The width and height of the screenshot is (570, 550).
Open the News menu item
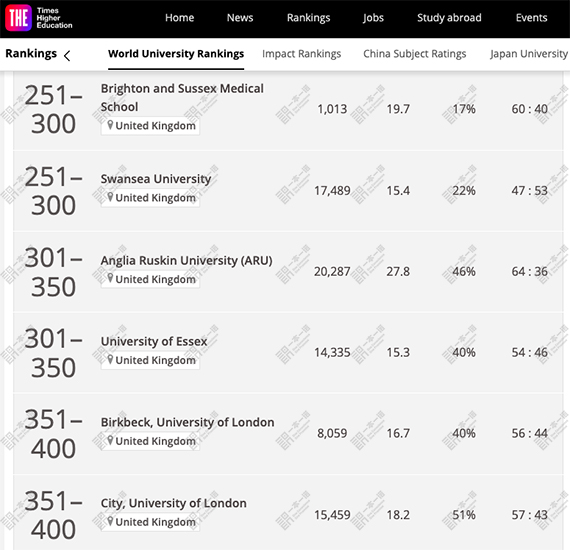[240, 18]
